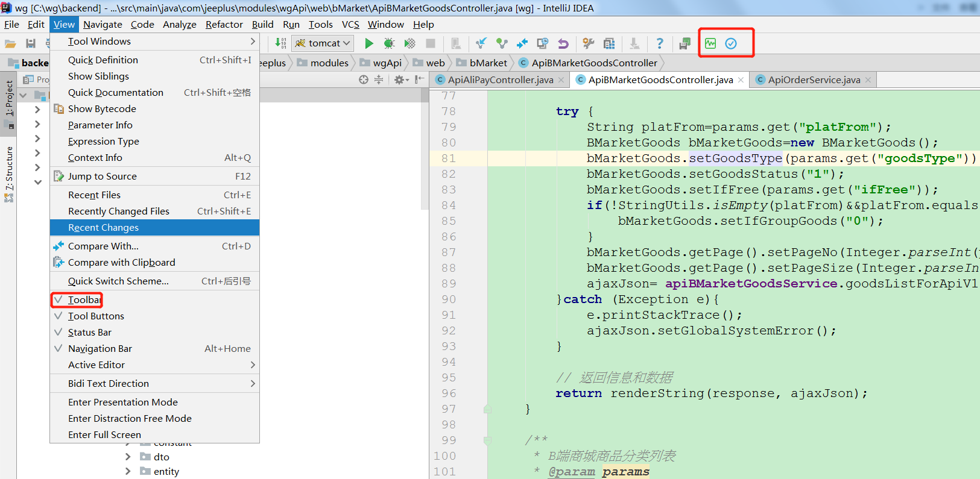Click Show Bytecode menu entry
Screen dimensions: 980x479
pos(154,108)
